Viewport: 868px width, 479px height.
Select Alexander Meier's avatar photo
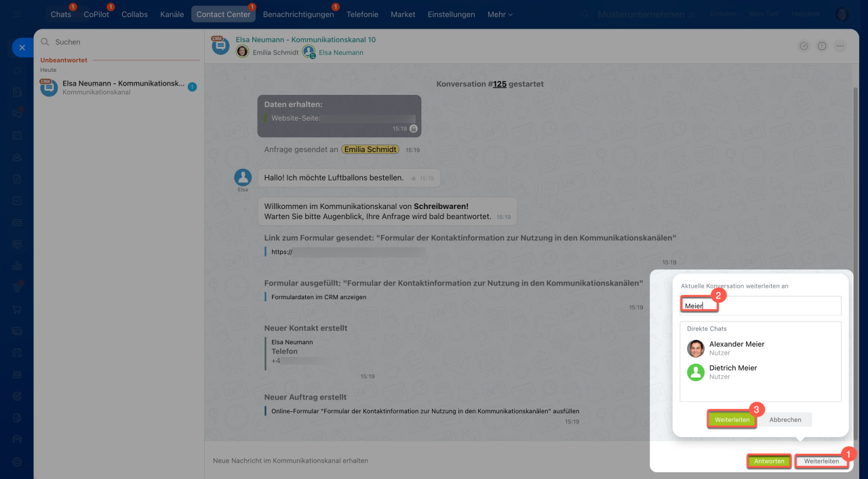696,349
